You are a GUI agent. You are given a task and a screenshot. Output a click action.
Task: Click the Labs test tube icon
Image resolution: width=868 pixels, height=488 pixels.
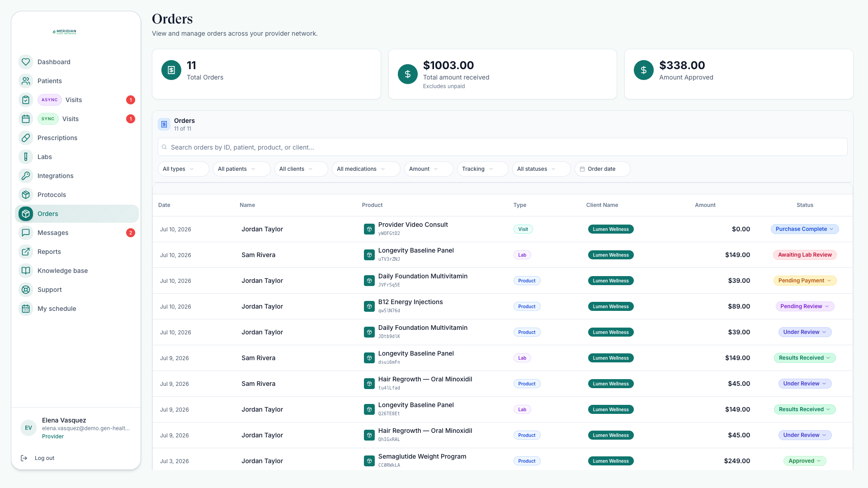click(x=26, y=157)
